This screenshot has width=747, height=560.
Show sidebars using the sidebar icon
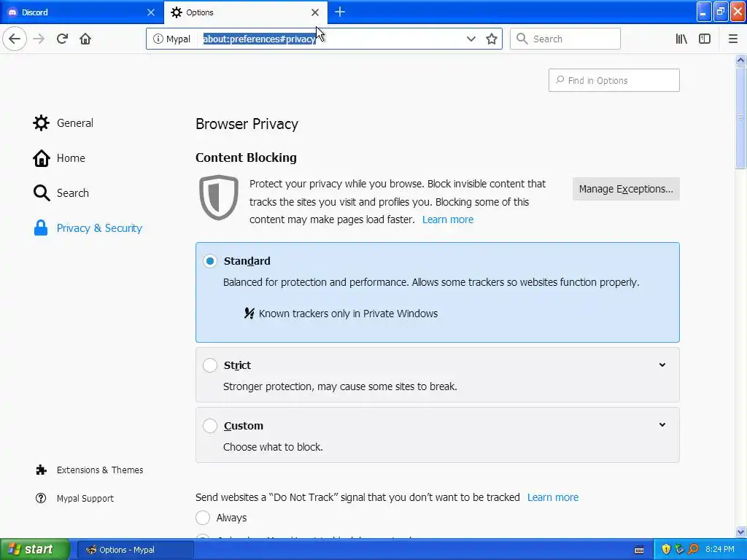pyautogui.click(x=705, y=39)
